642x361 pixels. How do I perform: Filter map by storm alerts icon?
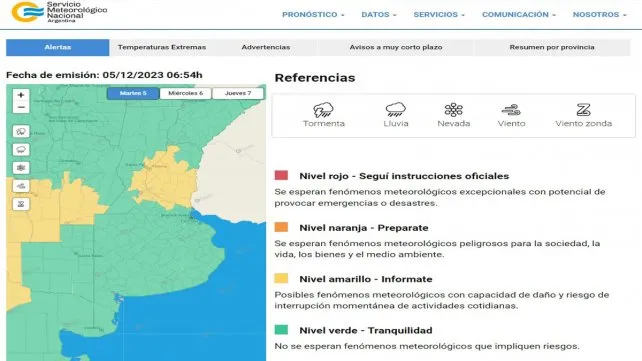click(21, 131)
